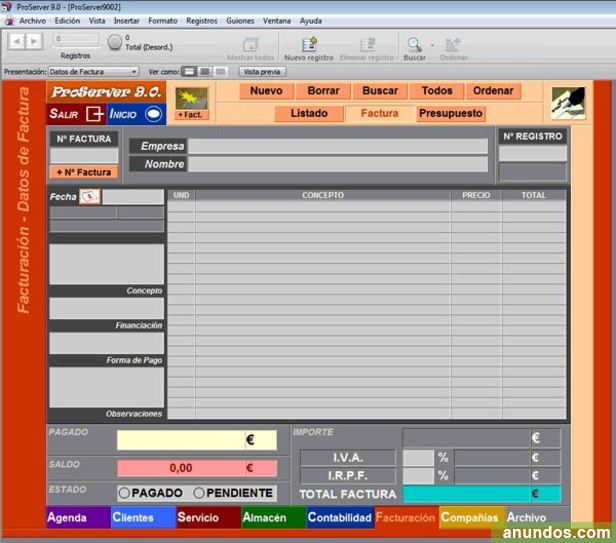Click the I.R.P.F. percentage field
616x543 pixels.
[419, 476]
